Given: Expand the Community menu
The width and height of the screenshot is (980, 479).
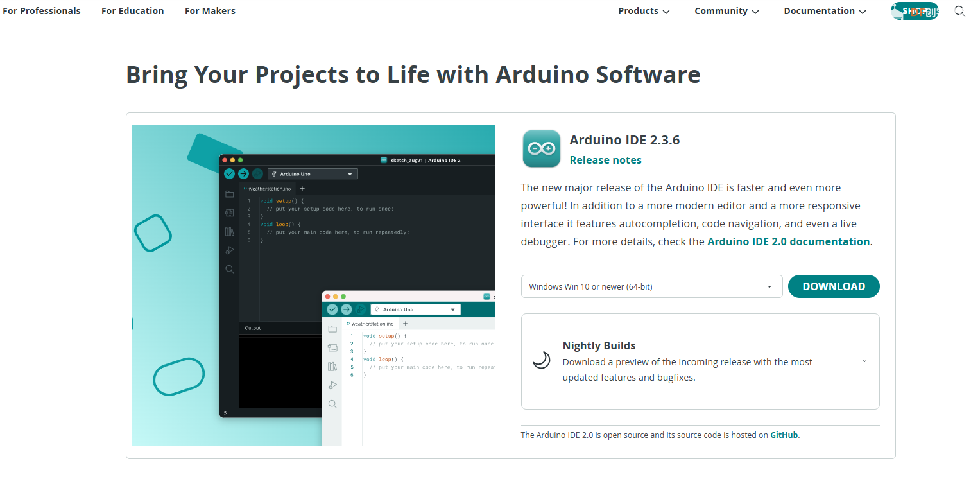Looking at the screenshot, I should (x=726, y=11).
